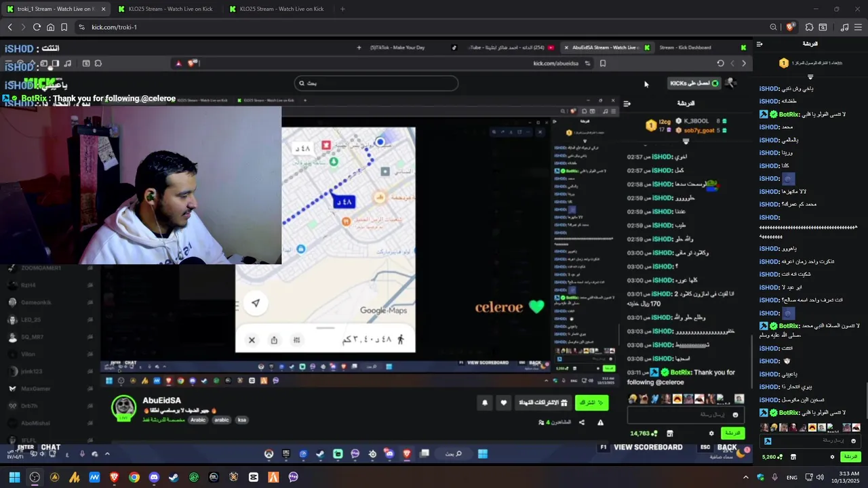Toggle notifications bell for AbuEidSA
Screen dimensions: 868x488
pos(485,403)
